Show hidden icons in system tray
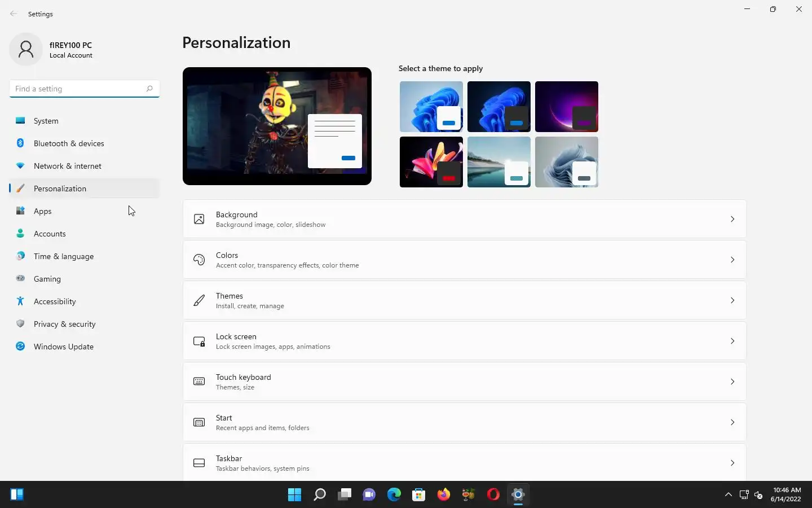Image resolution: width=812 pixels, height=508 pixels. point(729,494)
